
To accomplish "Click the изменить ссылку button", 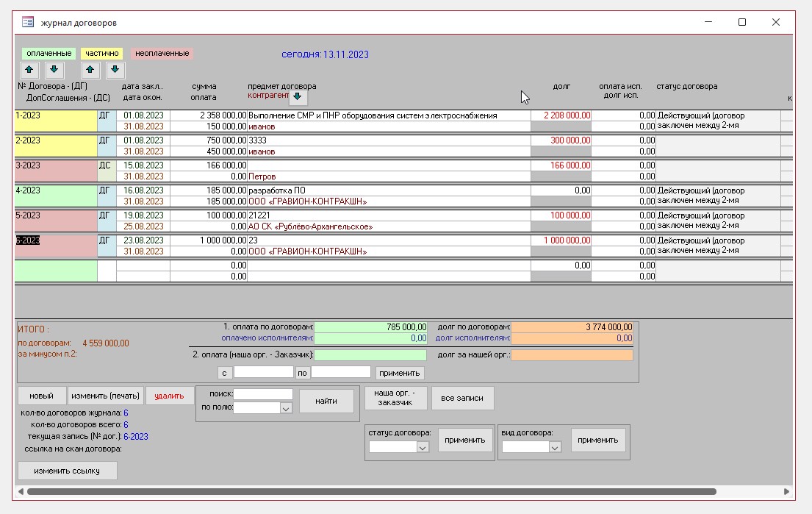I will (x=67, y=471).
